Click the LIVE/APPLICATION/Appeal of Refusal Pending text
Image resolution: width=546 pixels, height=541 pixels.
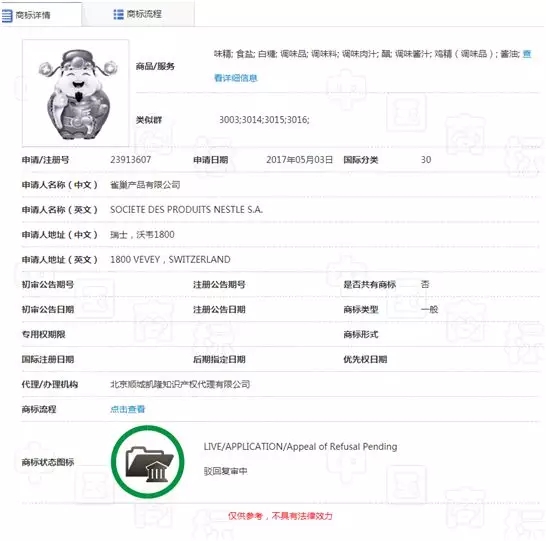tap(300, 447)
